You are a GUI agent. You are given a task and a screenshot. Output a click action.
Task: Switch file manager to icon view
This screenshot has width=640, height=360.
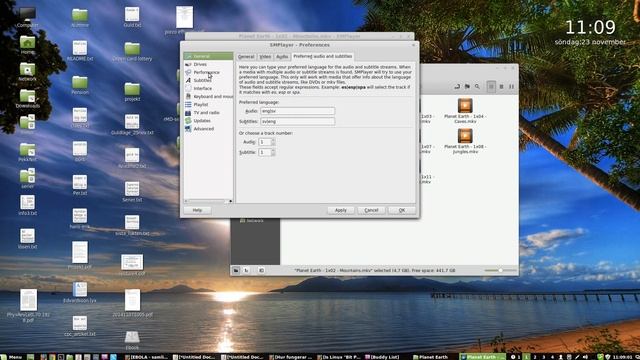pos(491,87)
